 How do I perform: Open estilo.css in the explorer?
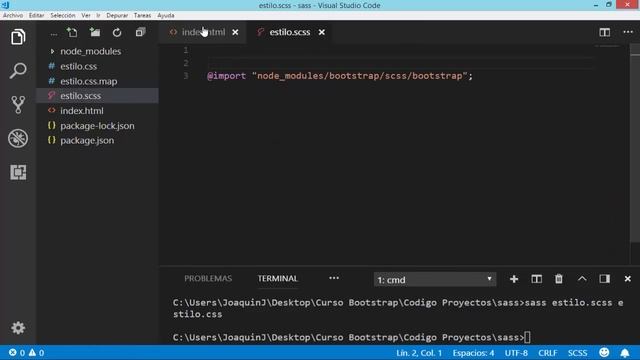78,66
